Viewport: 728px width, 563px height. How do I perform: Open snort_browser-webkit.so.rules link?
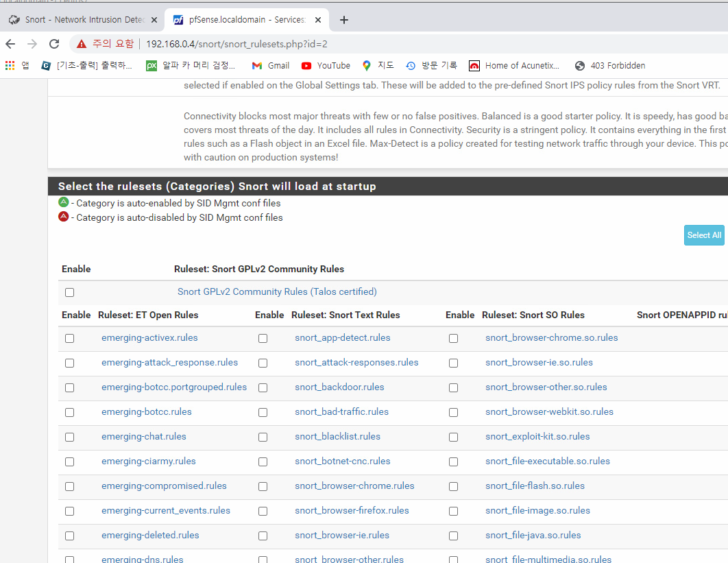coord(549,411)
